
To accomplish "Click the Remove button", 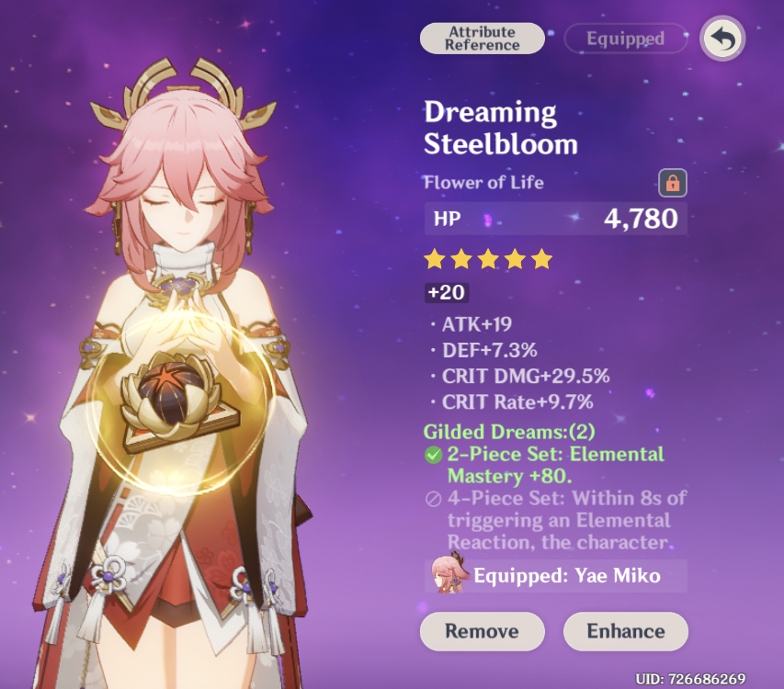I will (482, 631).
